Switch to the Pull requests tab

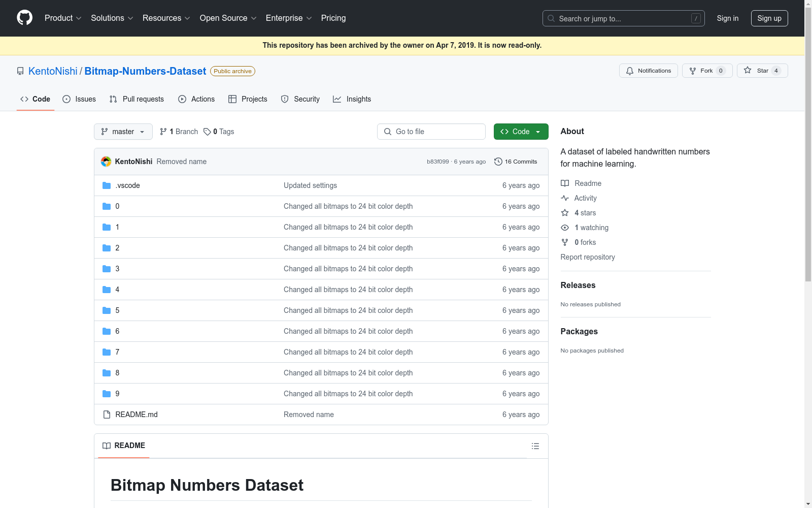tap(137, 99)
